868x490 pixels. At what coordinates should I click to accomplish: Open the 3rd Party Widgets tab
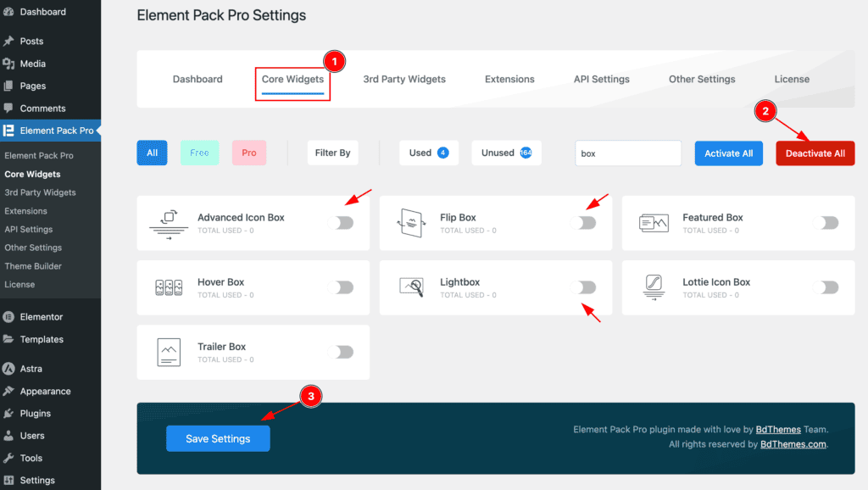(x=404, y=79)
